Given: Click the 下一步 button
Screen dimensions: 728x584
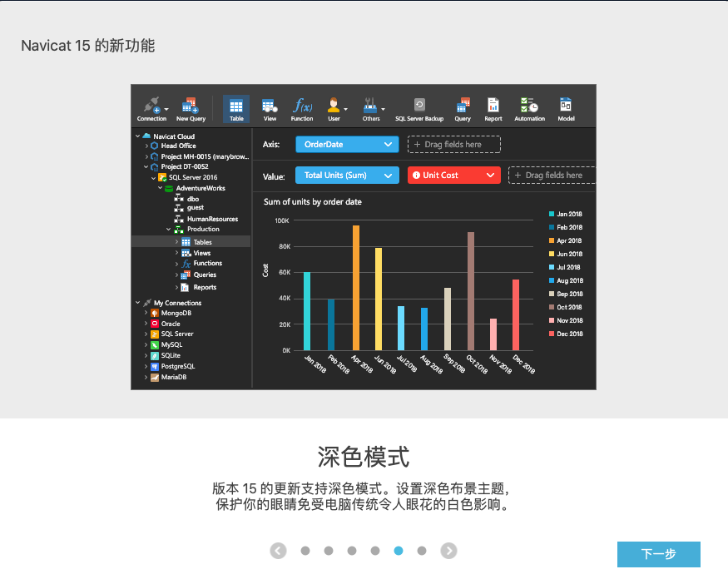Looking at the screenshot, I should coord(658,554).
